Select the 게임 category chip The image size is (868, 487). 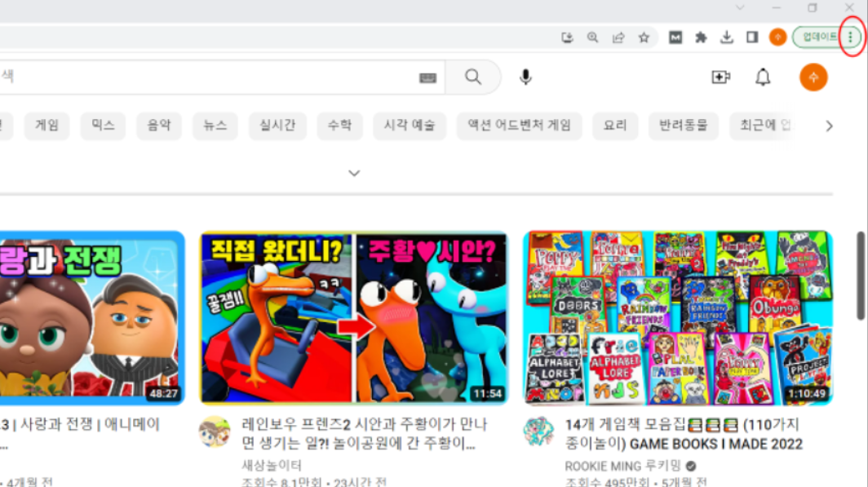tap(46, 126)
